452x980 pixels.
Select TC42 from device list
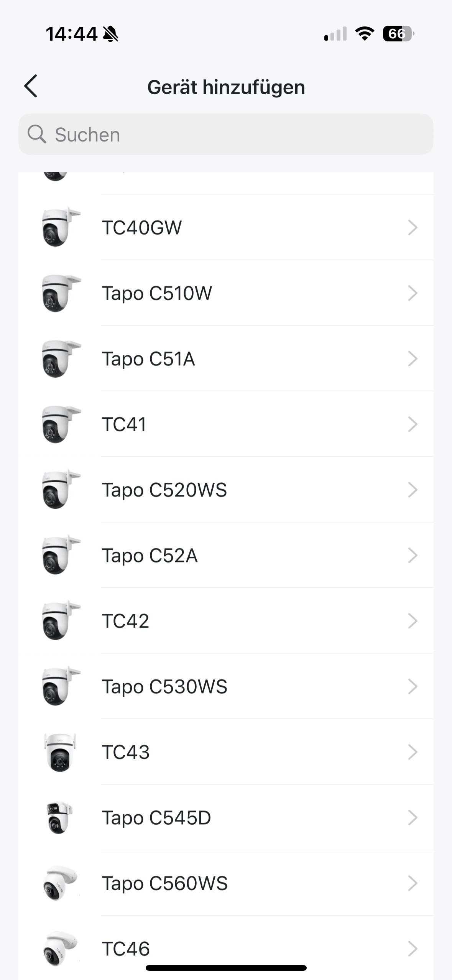pyautogui.click(x=125, y=621)
